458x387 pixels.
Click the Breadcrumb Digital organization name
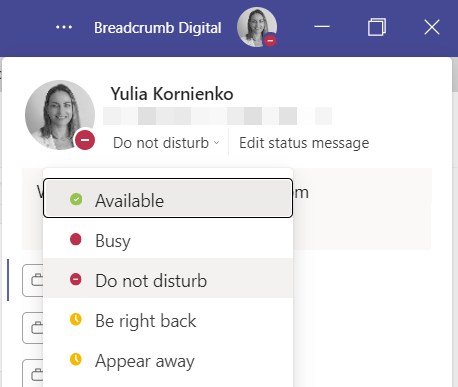tap(158, 28)
